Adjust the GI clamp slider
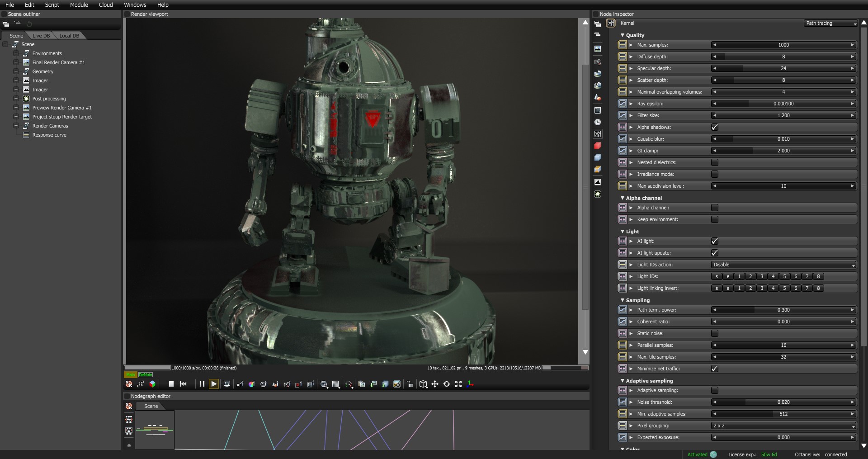Screen dimensions: 868x459 783,151
